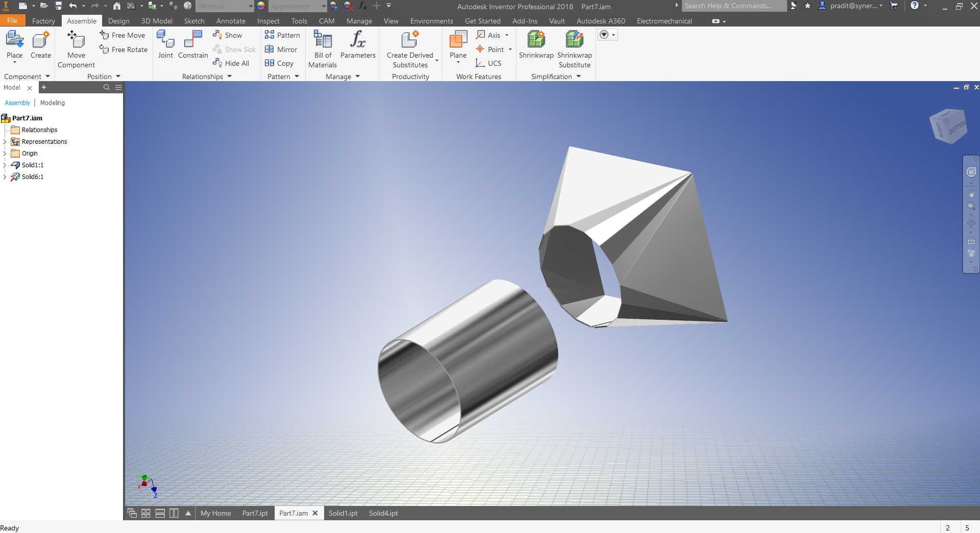This screenshot has height=533, width=980.
Task: Click the color wheel appearance swatch
Action: [260, 6]
